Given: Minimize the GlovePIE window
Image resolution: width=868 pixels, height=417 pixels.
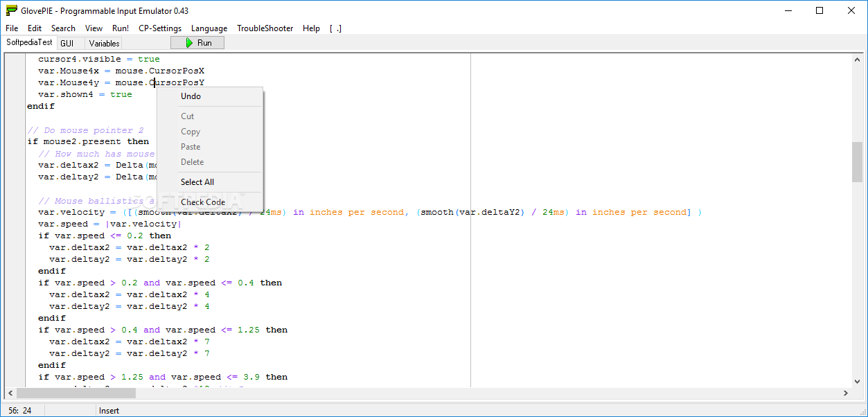Looking at the screenshot, I should pos(788,10).
